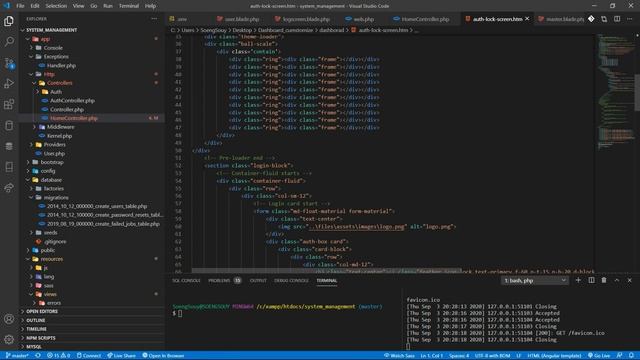
Task: Click the notifications bell in status bar
Action: (x=631, y=356)
